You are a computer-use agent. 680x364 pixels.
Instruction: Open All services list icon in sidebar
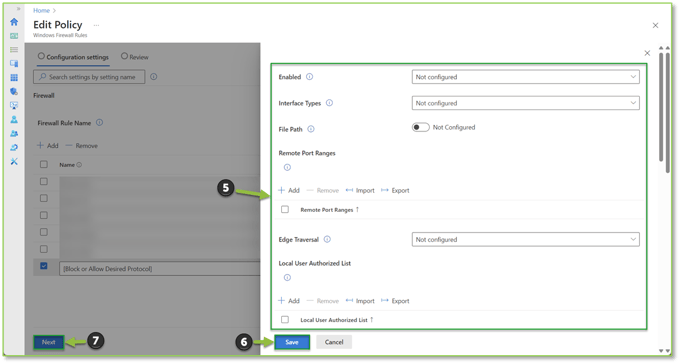(14, 50)
